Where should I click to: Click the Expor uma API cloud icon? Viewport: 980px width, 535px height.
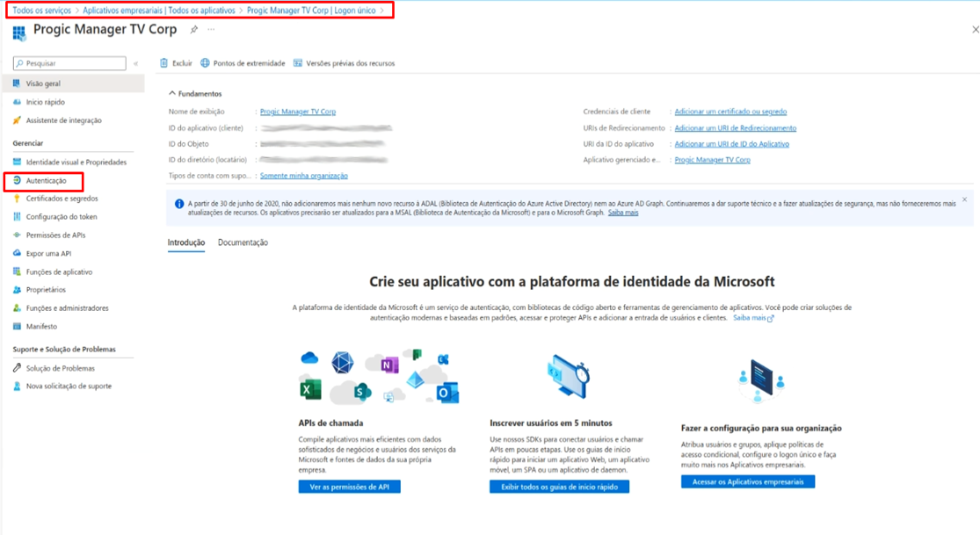pyautogui.click(x=17, y=253)
